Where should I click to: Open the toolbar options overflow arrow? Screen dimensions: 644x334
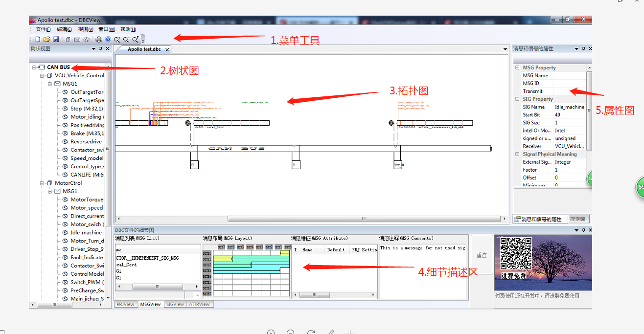142,40
